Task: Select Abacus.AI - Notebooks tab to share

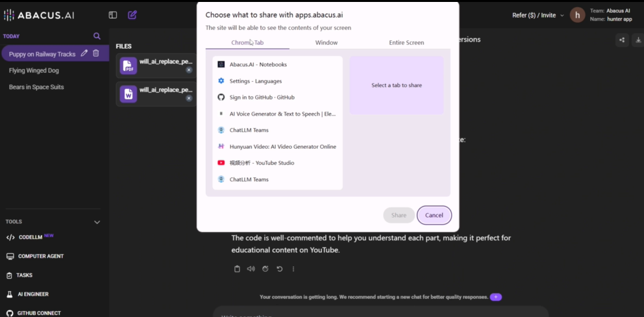Action: (277, 64)
